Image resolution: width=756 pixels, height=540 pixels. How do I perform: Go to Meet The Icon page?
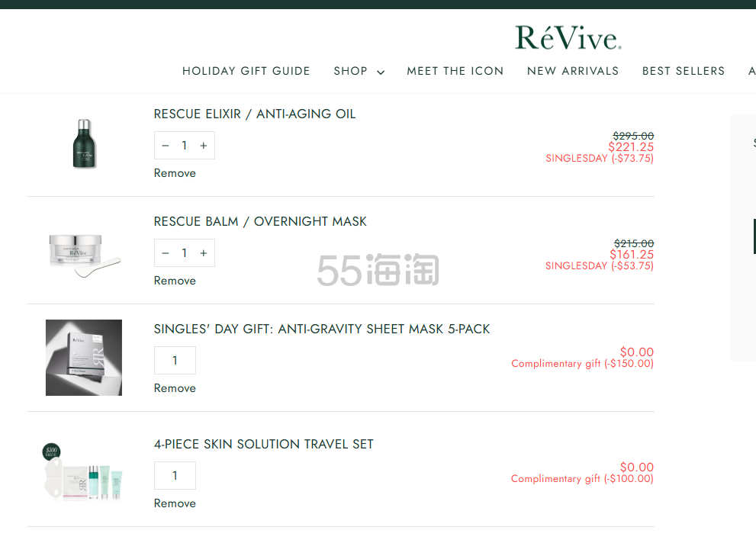tap(455, 71)
